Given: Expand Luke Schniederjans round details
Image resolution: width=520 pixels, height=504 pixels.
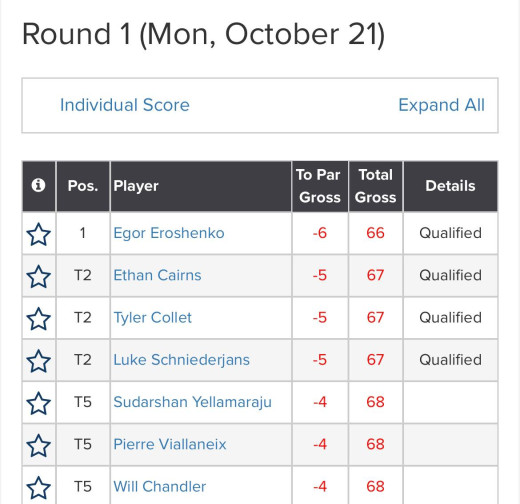Looking at the screenshot, I should tap(181, 360).
